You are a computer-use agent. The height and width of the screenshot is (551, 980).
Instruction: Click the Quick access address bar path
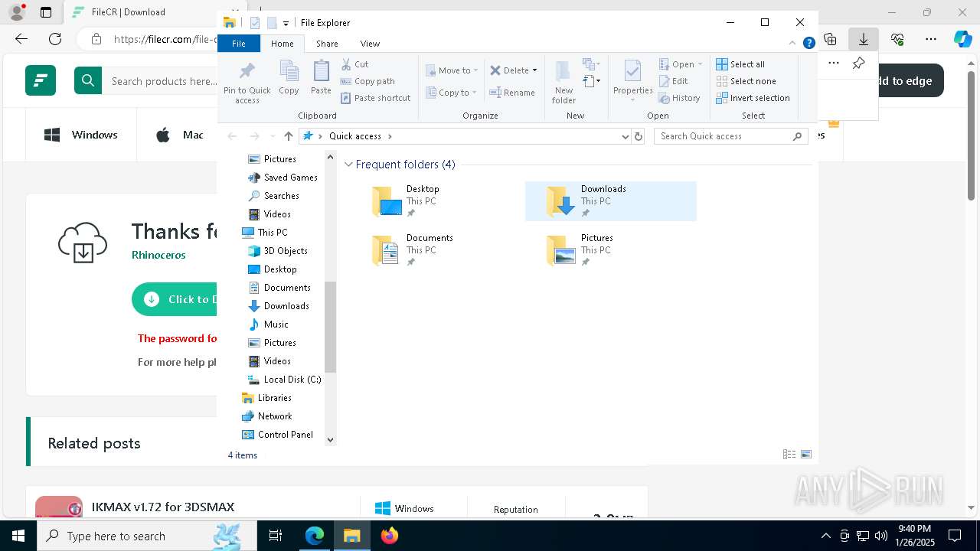tap(355, 136)
